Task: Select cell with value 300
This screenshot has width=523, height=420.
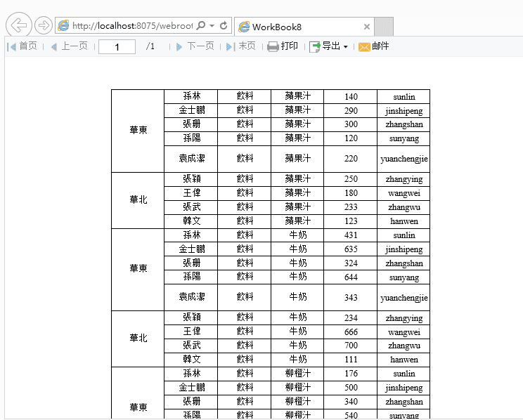Action: 351,124
